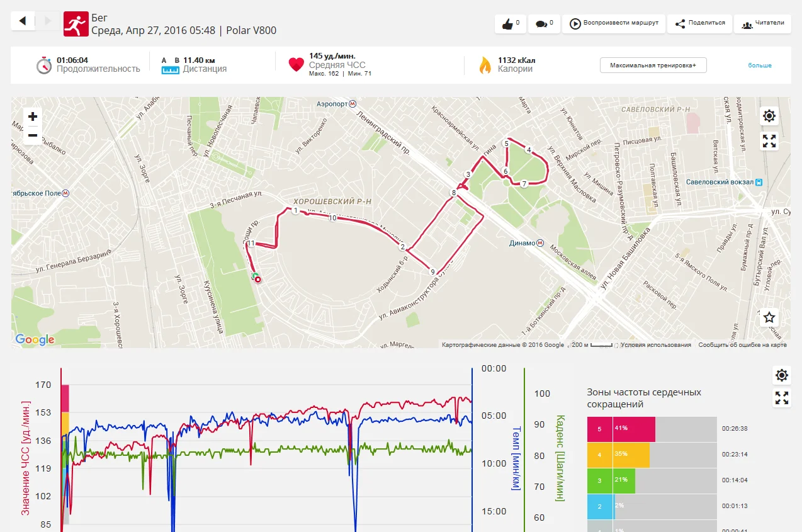Viewport: 802px width, 532px height.
Task: Play route with Воспроизвести маршрут button
Action: coord(614,23)
